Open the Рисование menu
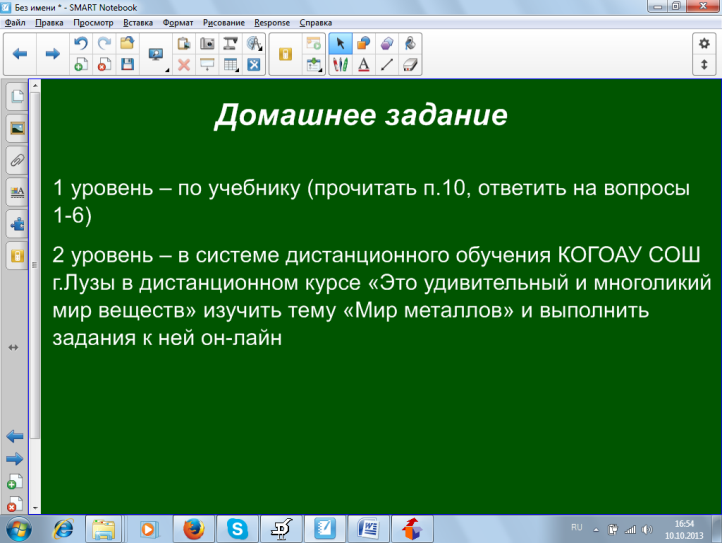Screen dimensions: 722x543 tap(224, 23)
